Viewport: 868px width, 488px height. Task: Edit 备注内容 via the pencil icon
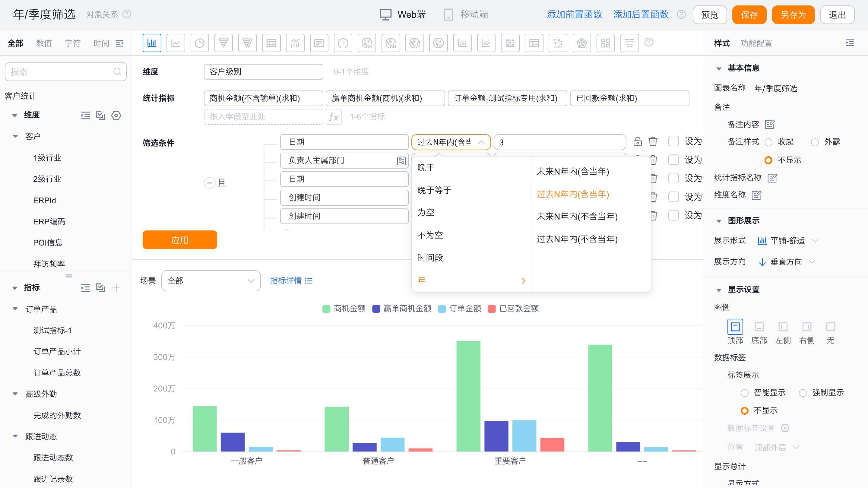point(770,124)
